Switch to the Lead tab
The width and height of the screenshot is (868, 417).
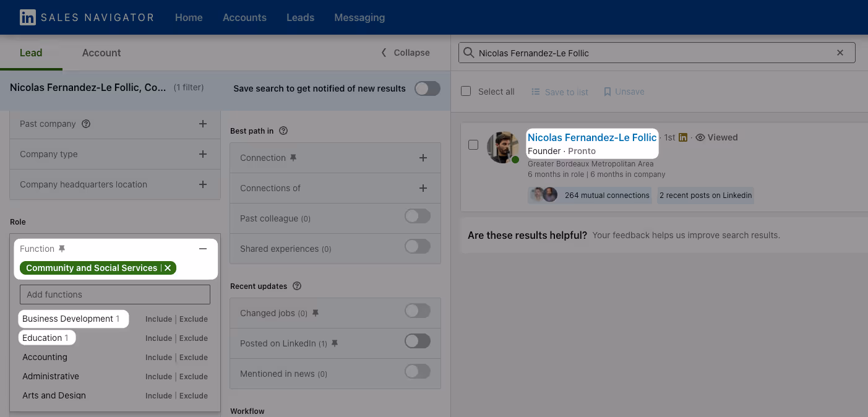point(31,53)
